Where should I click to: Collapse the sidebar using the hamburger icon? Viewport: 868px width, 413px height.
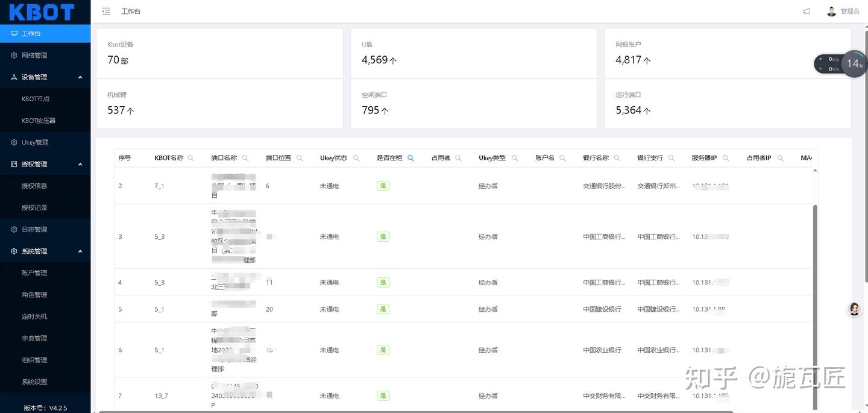pos(107,11)
